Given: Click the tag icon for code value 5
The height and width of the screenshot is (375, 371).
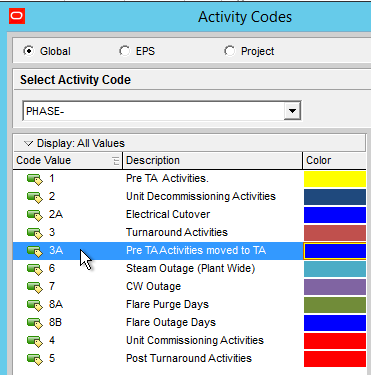Looking at the screenshot, I should [35, 359].
